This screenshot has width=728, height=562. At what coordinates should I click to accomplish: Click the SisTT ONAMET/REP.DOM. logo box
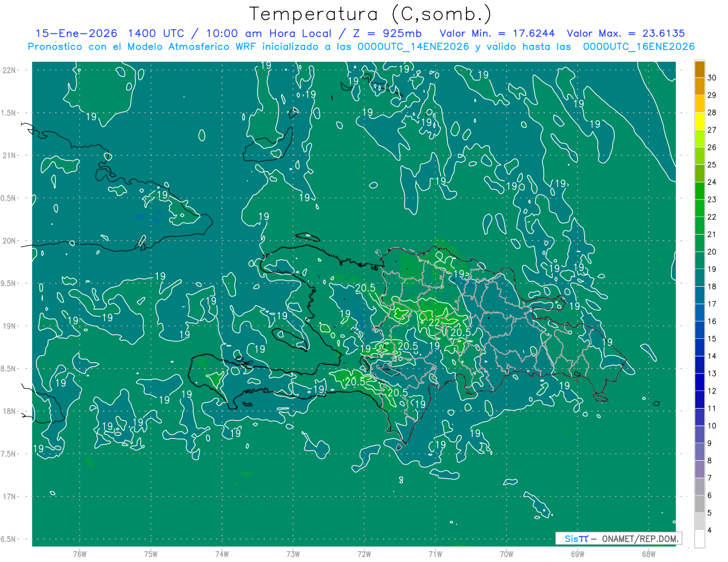(x=618, y=538)
